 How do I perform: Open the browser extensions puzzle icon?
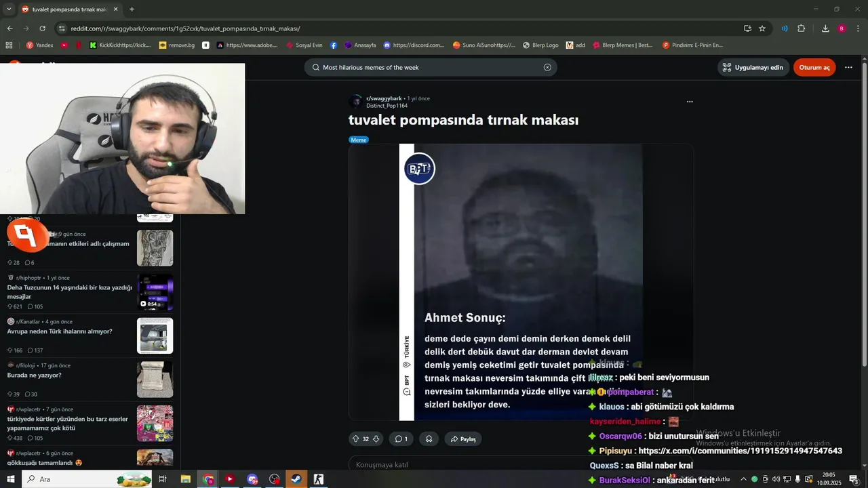click(x=801, y=28)
